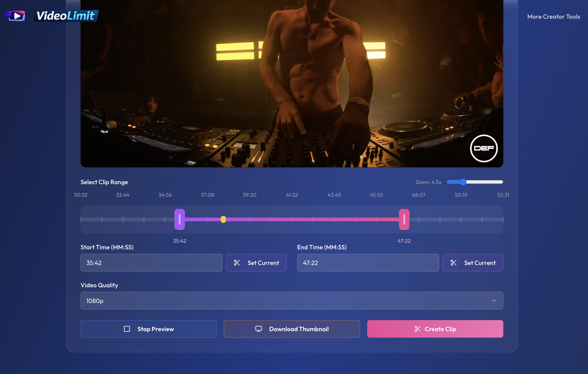Viewport: 588px width, 374px height.
Task: Click the yellow playhead dot on the timeline
Action: tap(223, 220)
